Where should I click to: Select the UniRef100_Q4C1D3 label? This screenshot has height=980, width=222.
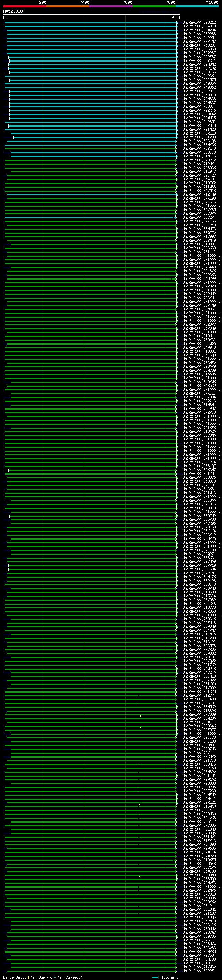click(199, 741)
